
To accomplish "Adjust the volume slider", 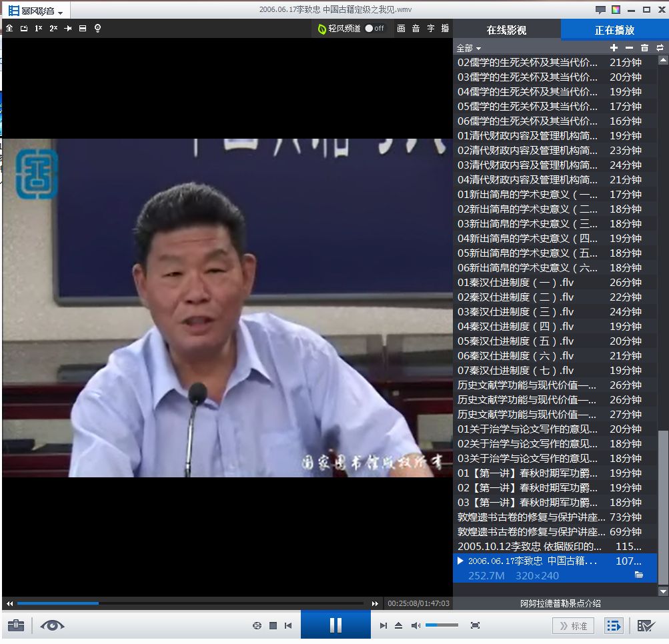I will click(x=442, y=625).
